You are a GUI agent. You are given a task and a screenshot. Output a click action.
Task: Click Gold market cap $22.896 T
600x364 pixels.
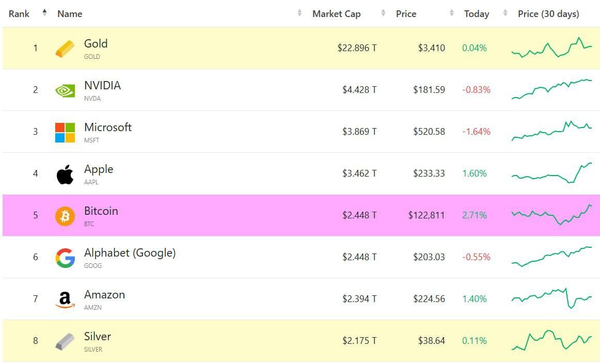click(357, 48)
